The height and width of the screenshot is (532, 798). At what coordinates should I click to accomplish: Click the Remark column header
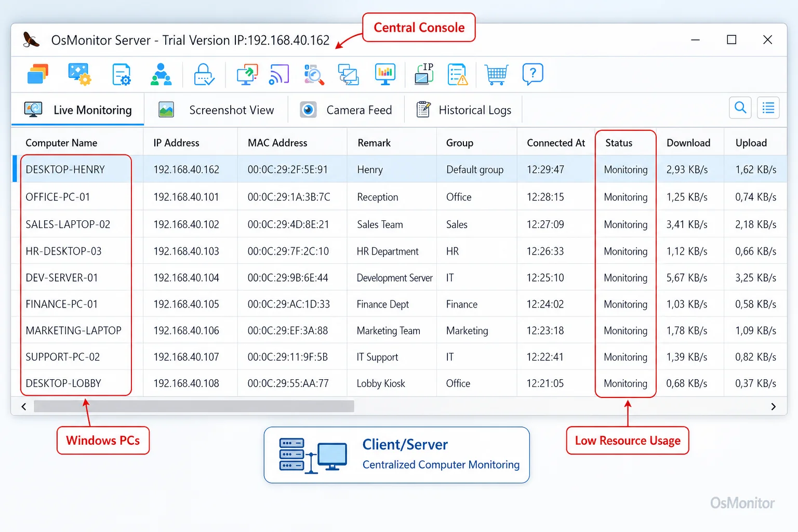[374, 143]
